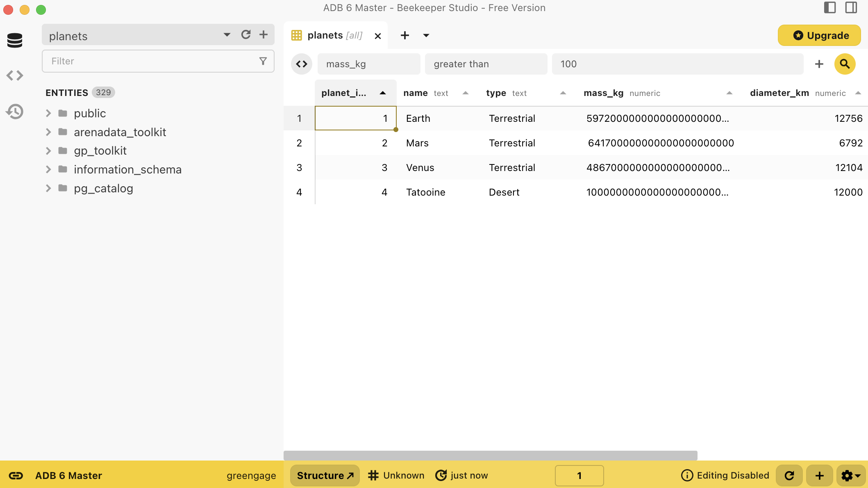Open a new query tab
This screenshot has width=868, height=488.
[x=405, y=36]
